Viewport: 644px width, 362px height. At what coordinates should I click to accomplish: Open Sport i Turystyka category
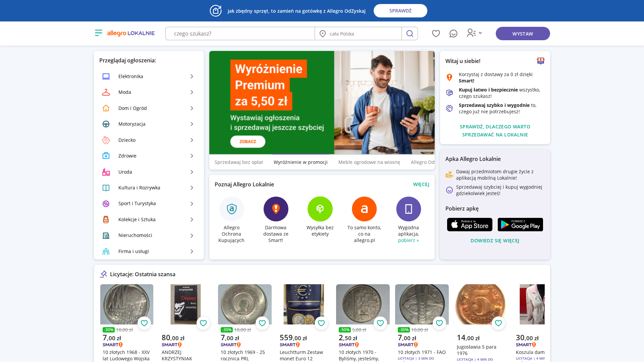coord(149,203)
